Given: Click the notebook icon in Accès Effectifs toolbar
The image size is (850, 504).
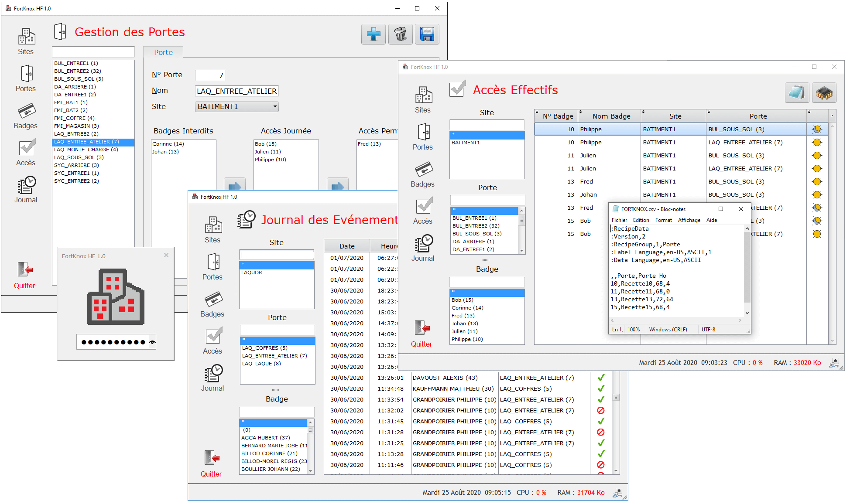Looking at the screenshot, I should (797, 92).
